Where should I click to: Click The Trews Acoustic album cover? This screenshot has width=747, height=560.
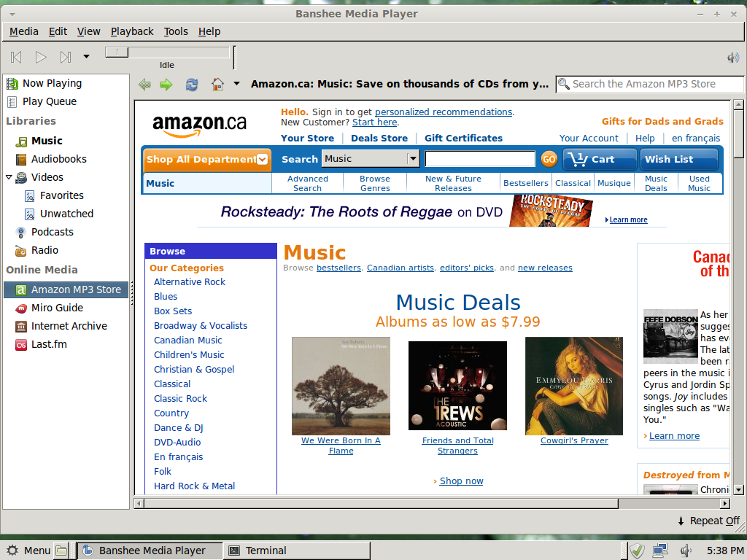coord(458,386)
